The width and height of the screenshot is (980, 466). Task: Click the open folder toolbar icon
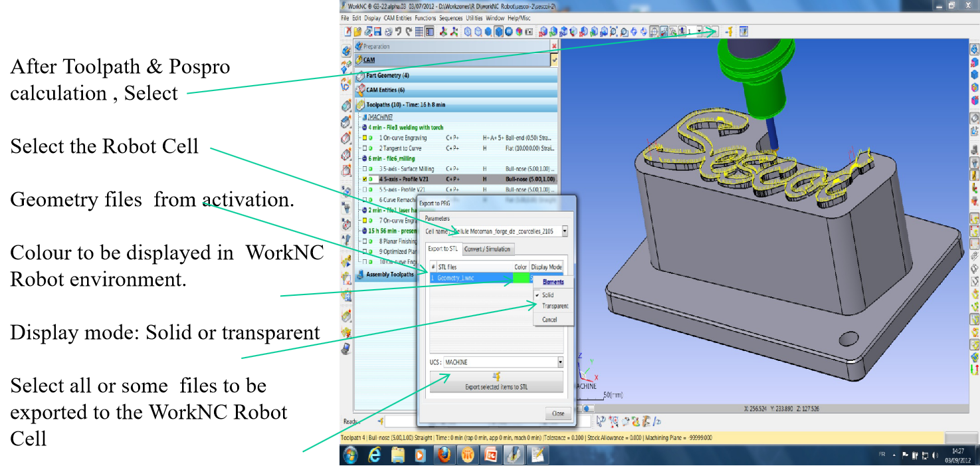point(357,31)
